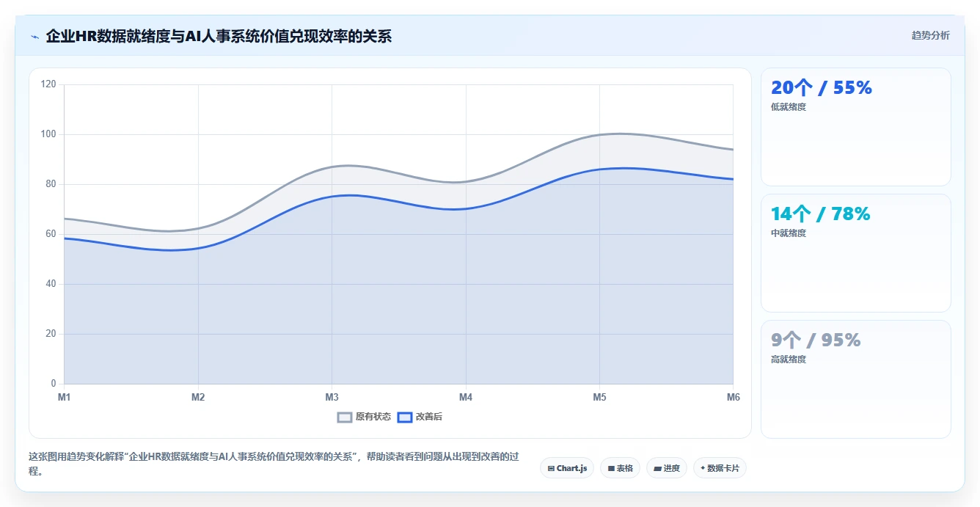This screenshot has height=507, width=980.
Task: Click the gray 原有状态 legend swatch
Action: click(345, 417)
